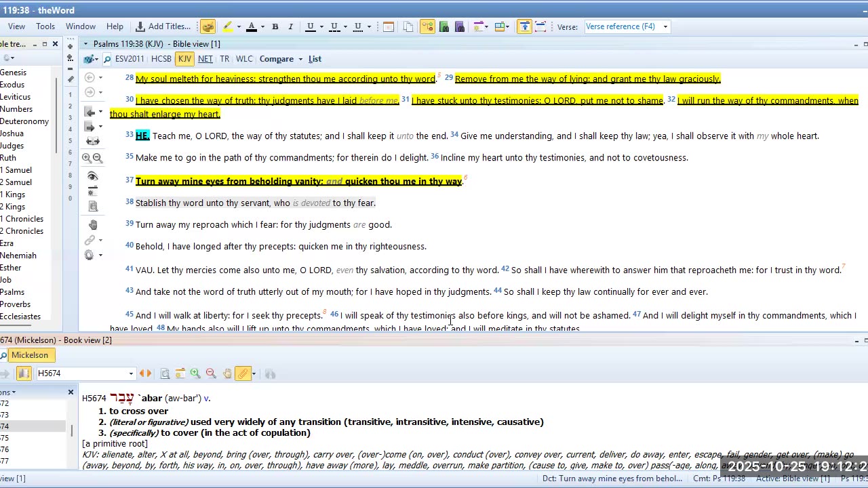The image size is (868, 488).
Task: Toggle the highlighted upward-arrow view icon
Action: [525, 26]
